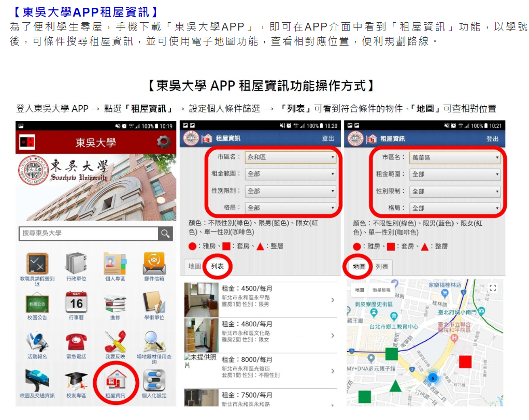This screenshot has width=529, height=420.
Task: Open the 市區名 dropdown showing 萬華區
Action: [x=455, y=157]
